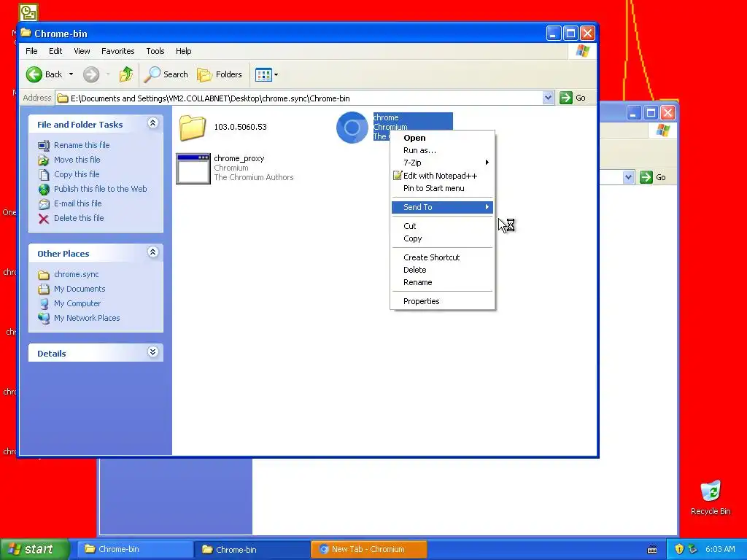
Task: Click the My Computer icon in Other Places
Action: (43, 303)
